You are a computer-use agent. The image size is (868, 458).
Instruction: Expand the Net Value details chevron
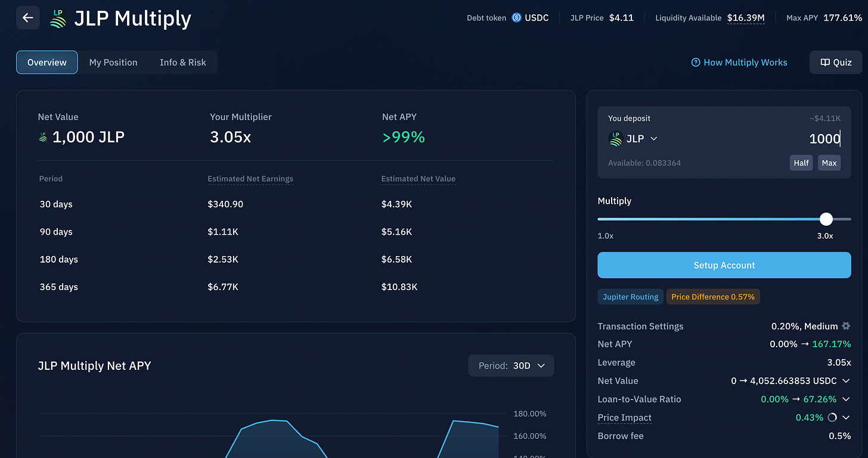coord(845,381)
